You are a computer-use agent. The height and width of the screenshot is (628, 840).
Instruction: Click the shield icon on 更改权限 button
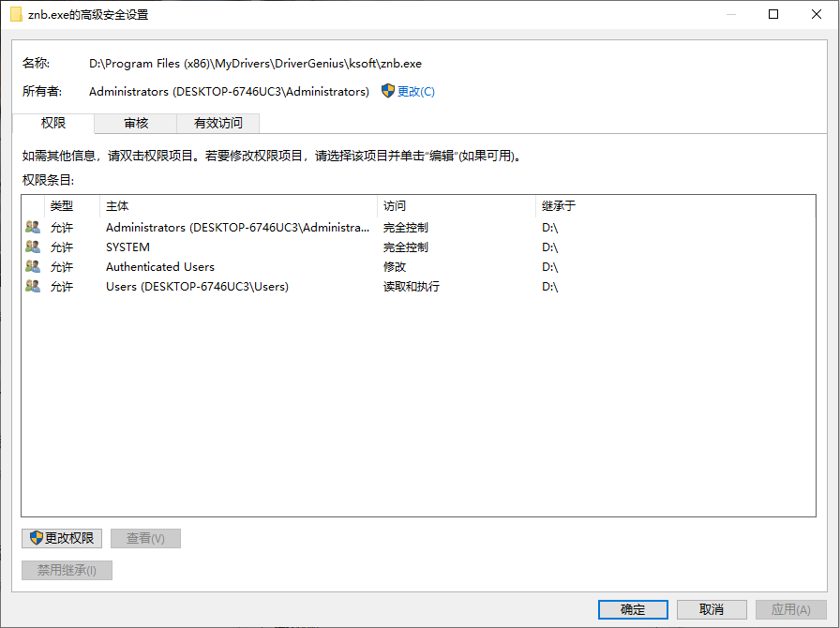coord(34,538)
